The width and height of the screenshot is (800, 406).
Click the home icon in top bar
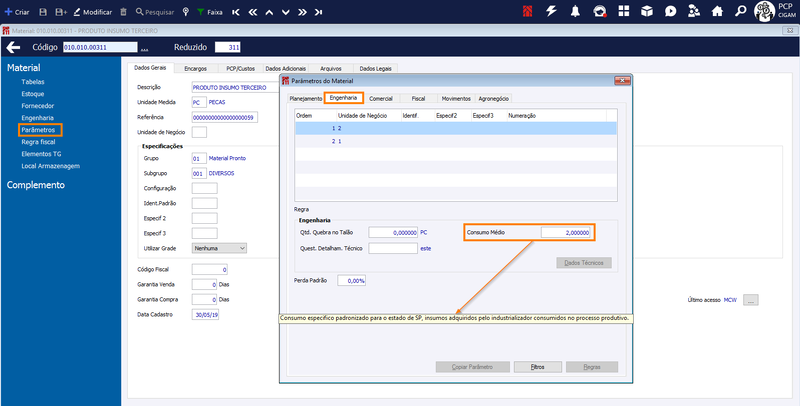point(717,11)
